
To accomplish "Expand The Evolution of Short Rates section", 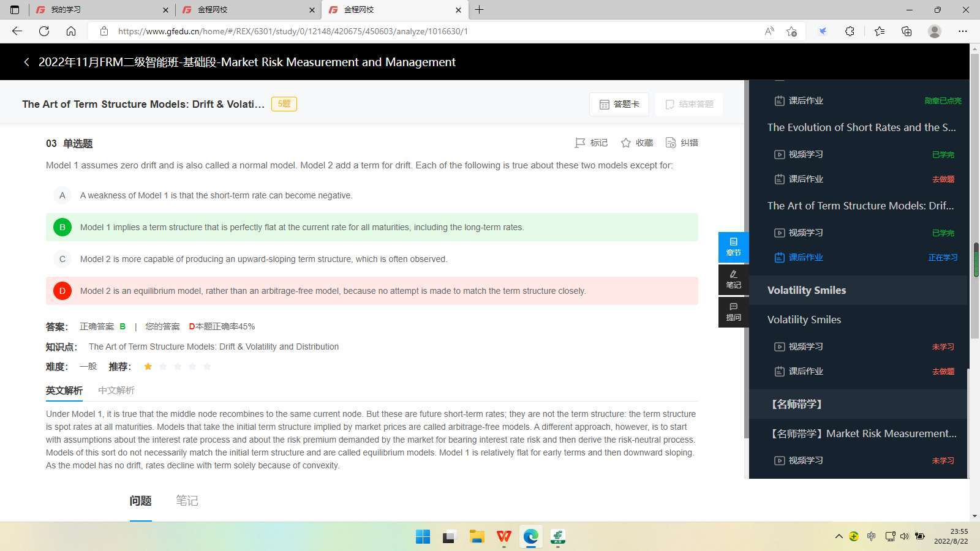I will (x=861, y=127).
